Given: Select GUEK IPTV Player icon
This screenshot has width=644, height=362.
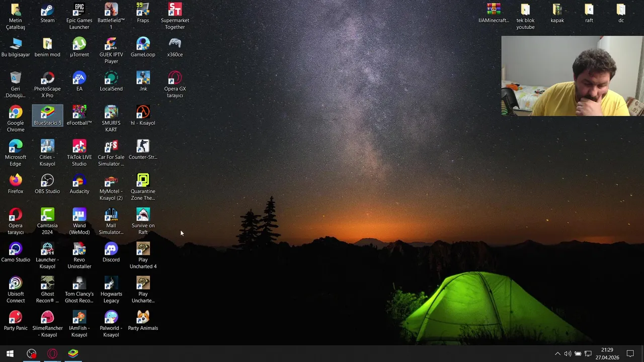Looking at the screenshot, I should 111,50.
